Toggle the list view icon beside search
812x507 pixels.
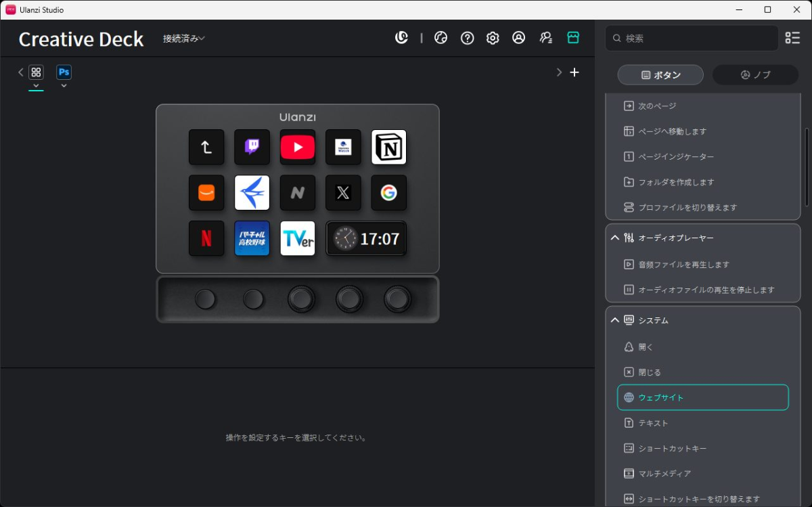click(x=792, y=38)
